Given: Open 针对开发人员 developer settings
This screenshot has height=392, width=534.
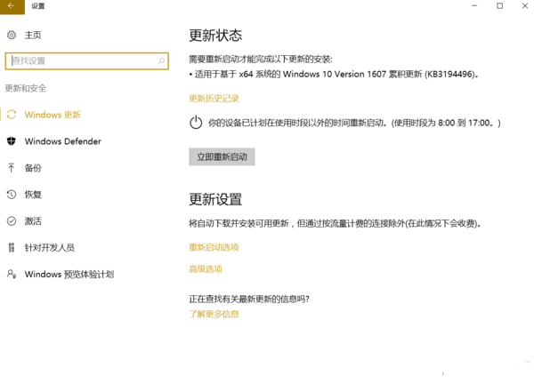Looking at the screenshot, I should point(49,247).
